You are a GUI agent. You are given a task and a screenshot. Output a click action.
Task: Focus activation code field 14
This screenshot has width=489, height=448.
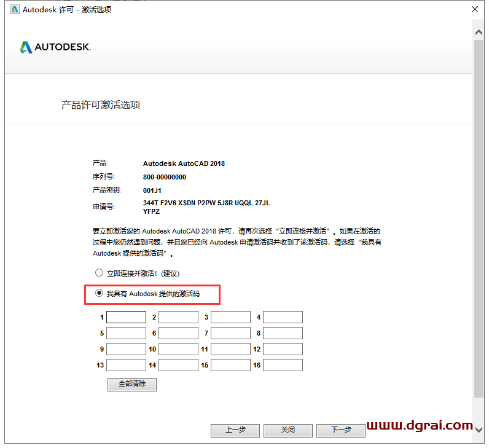pos(178,365)
